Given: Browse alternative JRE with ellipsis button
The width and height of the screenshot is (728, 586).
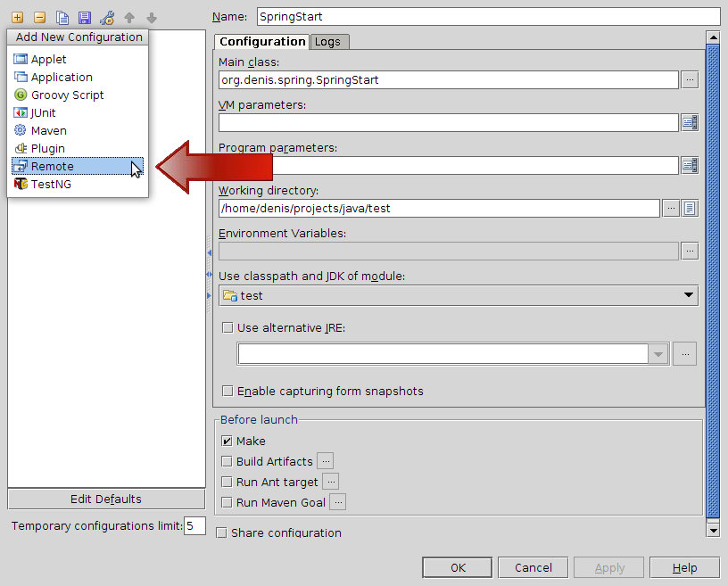Looking at the screenshot, I should coord(685,354).
